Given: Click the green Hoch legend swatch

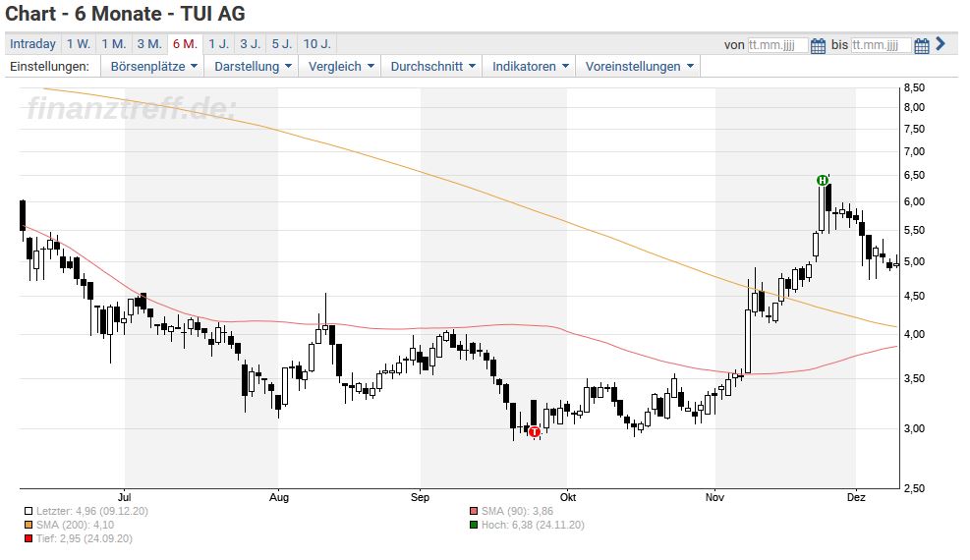Looking at the screenshot, I should pyautogui.click(x=474, y=525).
